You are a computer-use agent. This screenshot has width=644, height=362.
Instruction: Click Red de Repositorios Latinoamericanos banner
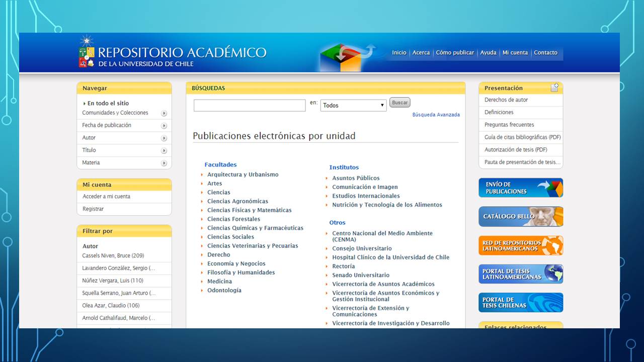pos(521,245)
